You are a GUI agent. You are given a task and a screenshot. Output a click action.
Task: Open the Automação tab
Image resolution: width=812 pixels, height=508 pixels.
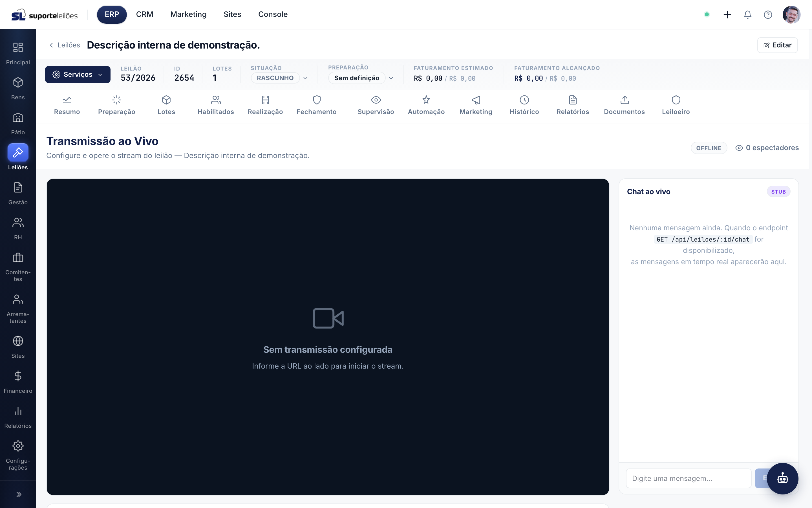click(x=426, y=106)
